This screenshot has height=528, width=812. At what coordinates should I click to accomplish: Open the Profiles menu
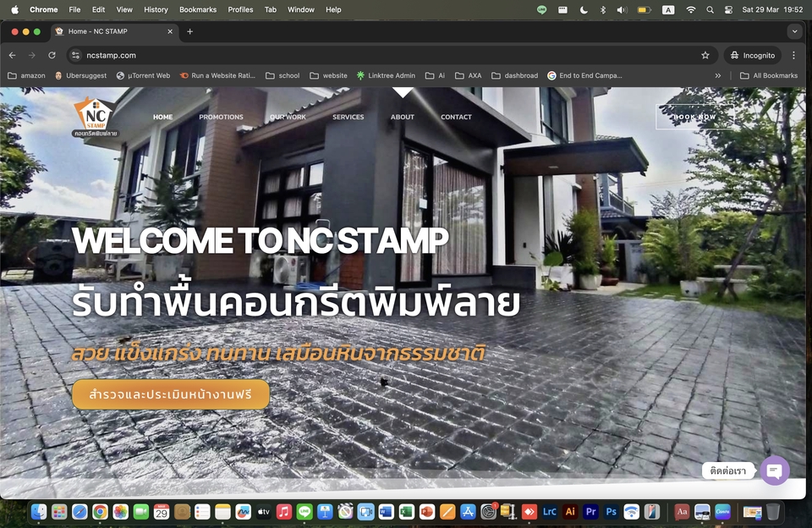(240, 10)
